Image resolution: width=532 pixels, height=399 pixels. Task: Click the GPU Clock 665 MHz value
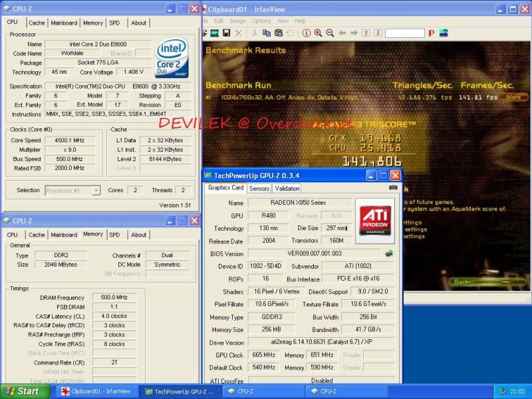(263, 355)
